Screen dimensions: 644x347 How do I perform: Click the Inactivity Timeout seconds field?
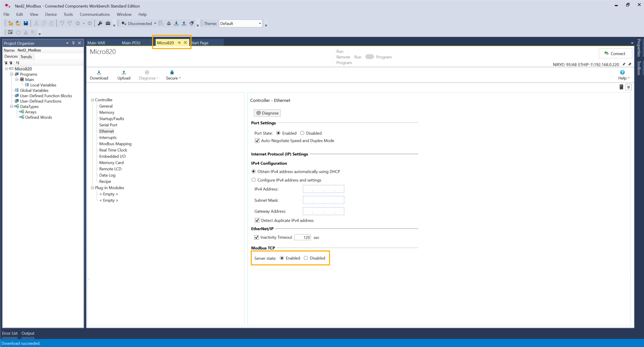point(303,237)
